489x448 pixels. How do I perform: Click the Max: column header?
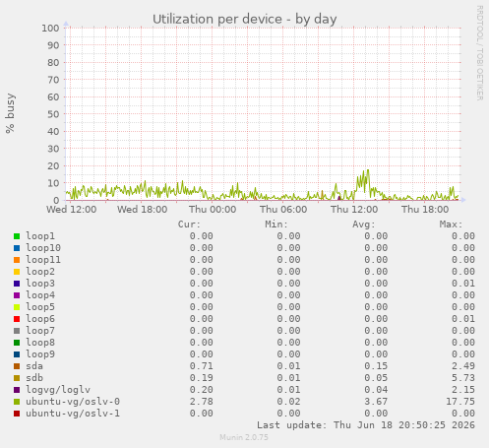click(451, 224)
